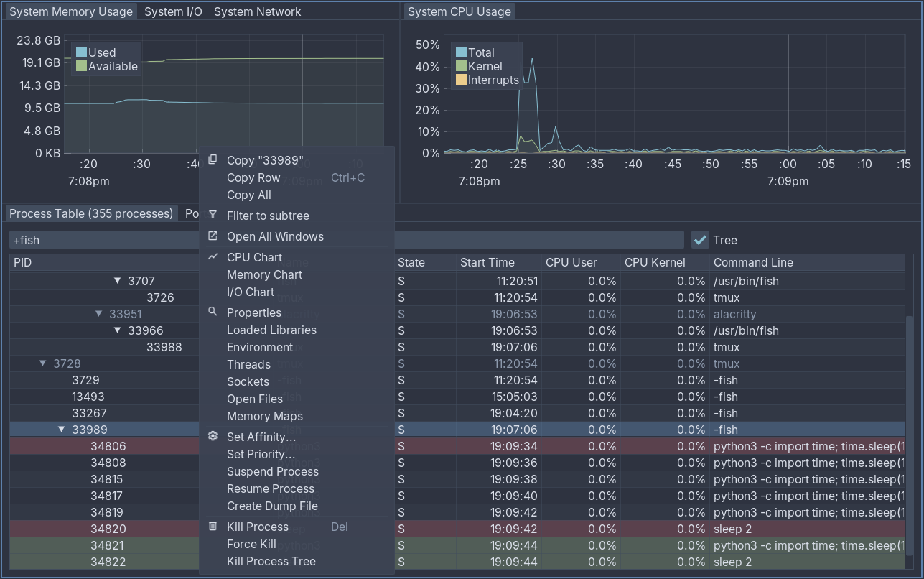Collapse the 3728 tmux tree node

43,363
